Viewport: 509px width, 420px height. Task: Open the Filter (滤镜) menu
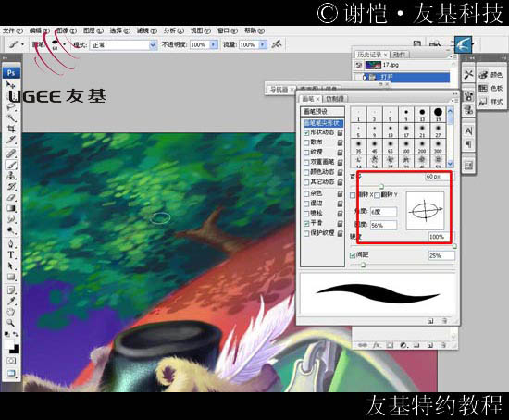click(x=147, y=31)
